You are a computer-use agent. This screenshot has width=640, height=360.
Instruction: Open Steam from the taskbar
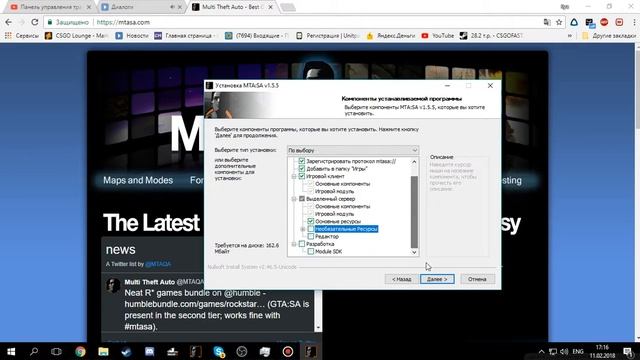pyautogui.click(x=126, y=351)
